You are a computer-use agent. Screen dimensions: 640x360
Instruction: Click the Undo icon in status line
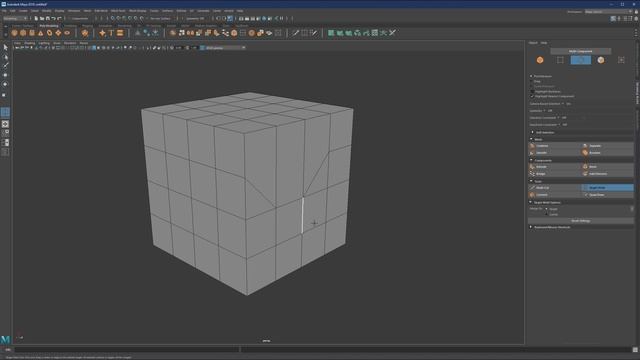pos(53,18)
